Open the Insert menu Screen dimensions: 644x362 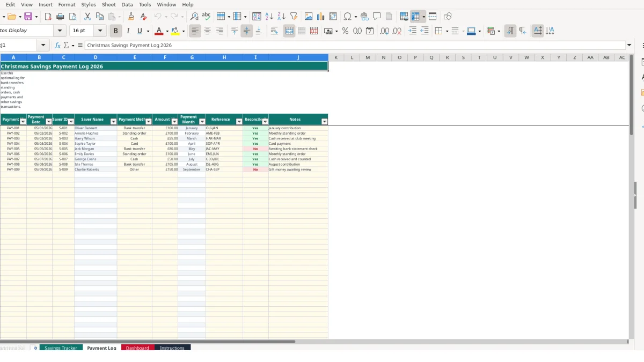tap(46, 4)
